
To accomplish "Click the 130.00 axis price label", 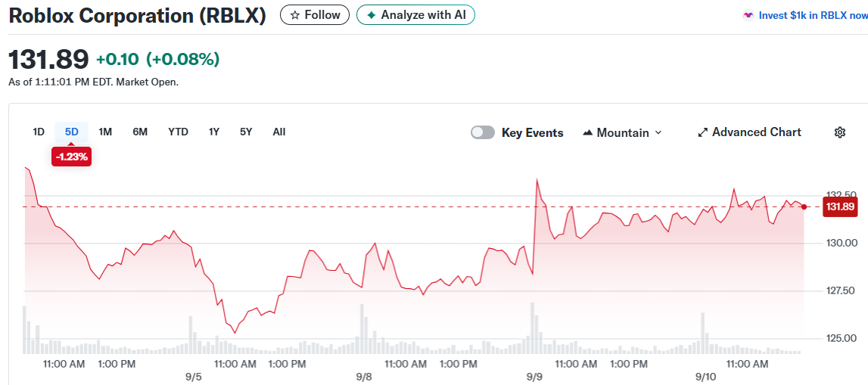I will point(842,243).
